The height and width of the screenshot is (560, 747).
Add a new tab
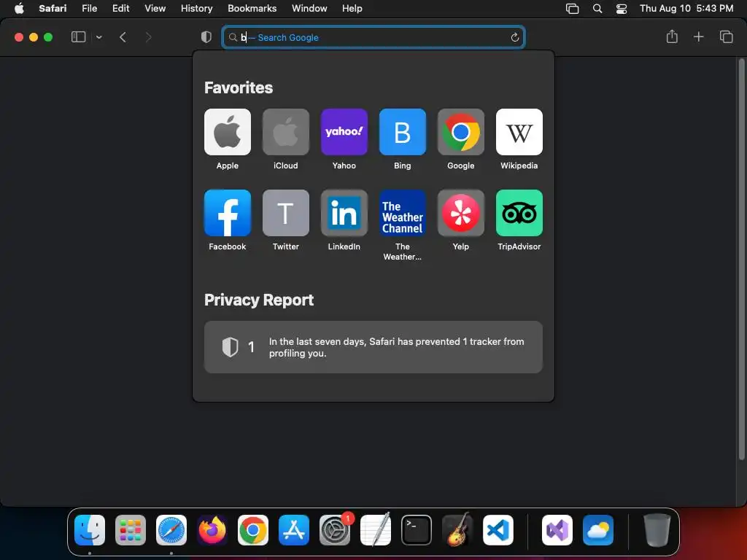tap(698, 36)
